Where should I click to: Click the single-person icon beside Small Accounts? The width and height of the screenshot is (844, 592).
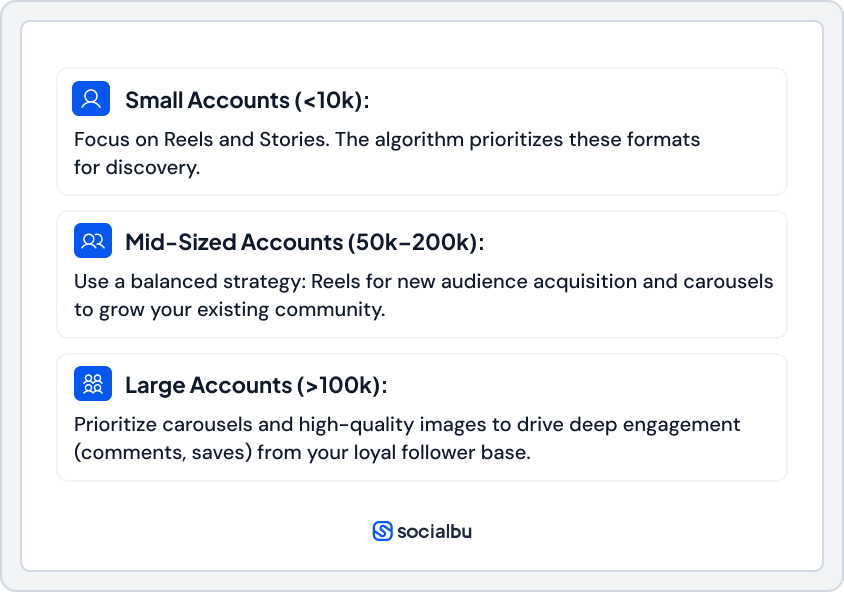coord(91,99)
